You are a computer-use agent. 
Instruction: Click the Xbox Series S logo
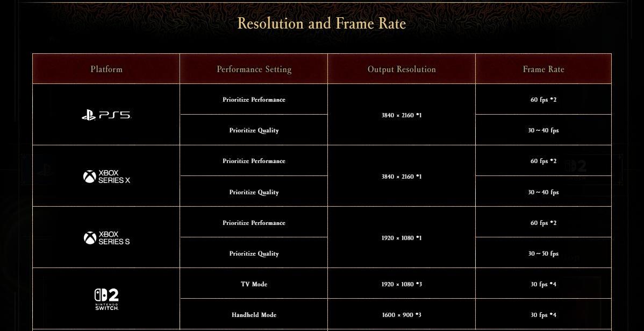point(106,238)
